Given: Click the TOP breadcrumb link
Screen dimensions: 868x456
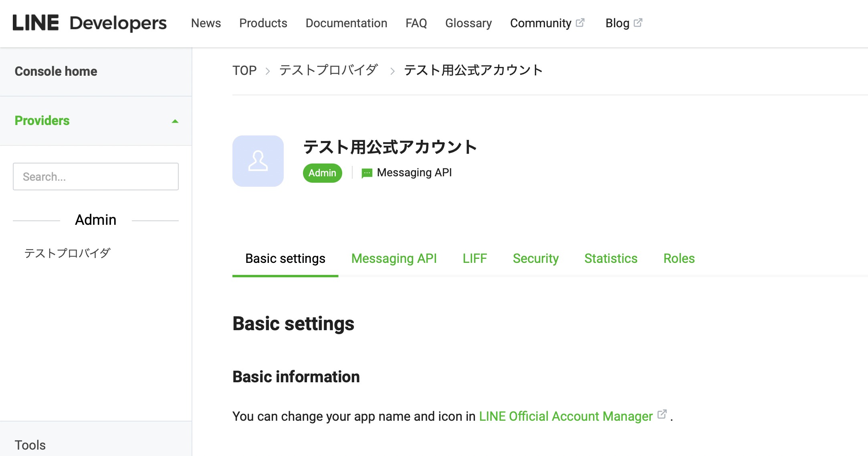Looking at the screenshot, I should click(x=244, y=70).
